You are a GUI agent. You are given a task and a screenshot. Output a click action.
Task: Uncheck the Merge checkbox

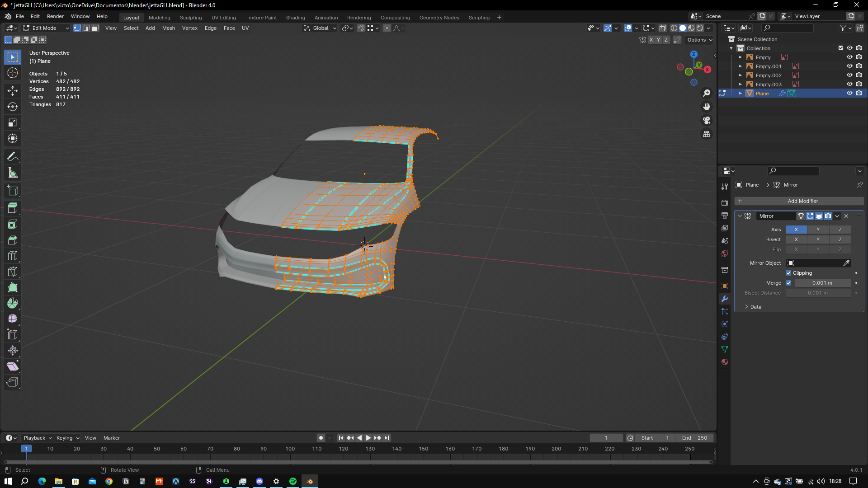coord(788,283)
